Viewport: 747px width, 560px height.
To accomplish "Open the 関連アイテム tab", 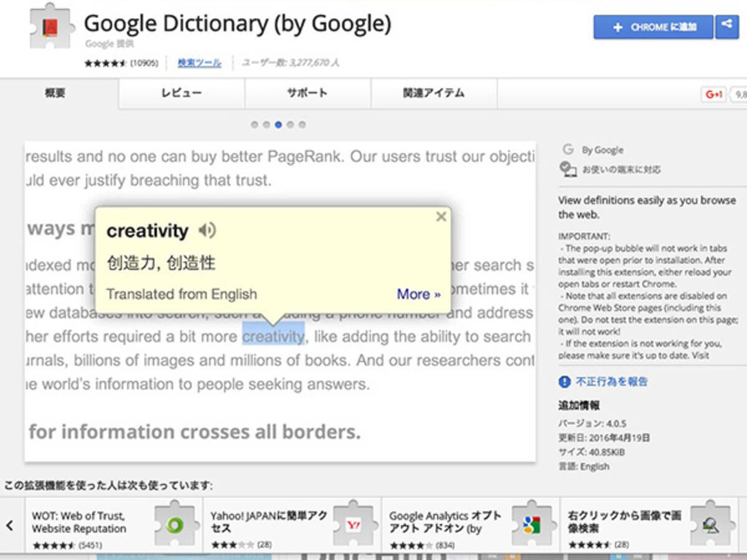I will tap(433, 93).
